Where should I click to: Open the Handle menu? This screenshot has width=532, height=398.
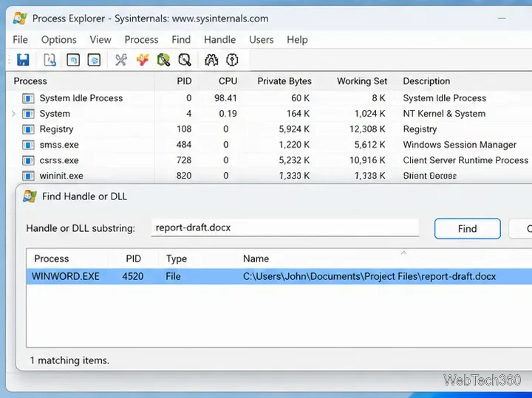tap(220, 40)
